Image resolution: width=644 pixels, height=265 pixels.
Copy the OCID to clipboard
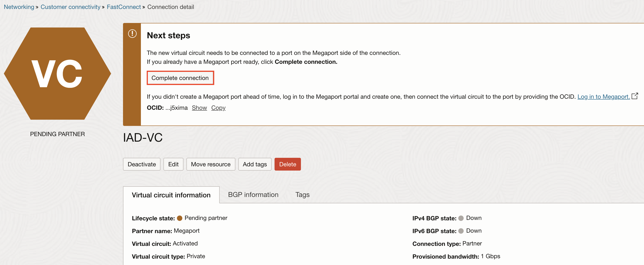pyautogui.click(x=218, y=108)
